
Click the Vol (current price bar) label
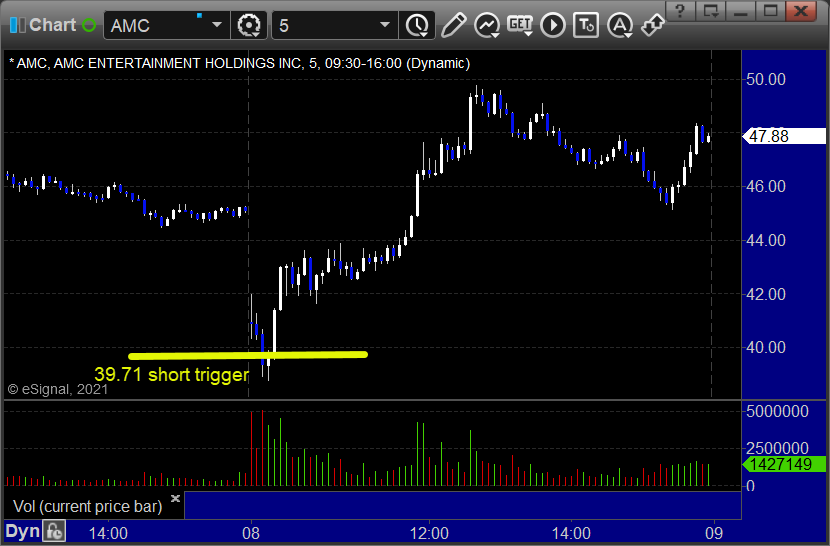click(x=87, y=506)
